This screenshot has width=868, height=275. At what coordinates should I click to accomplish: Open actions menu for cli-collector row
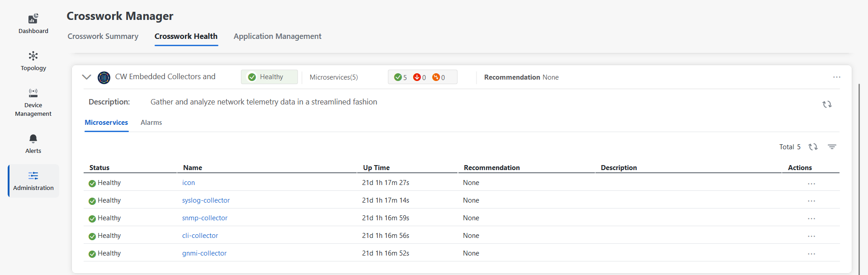(x=811, y=236)
